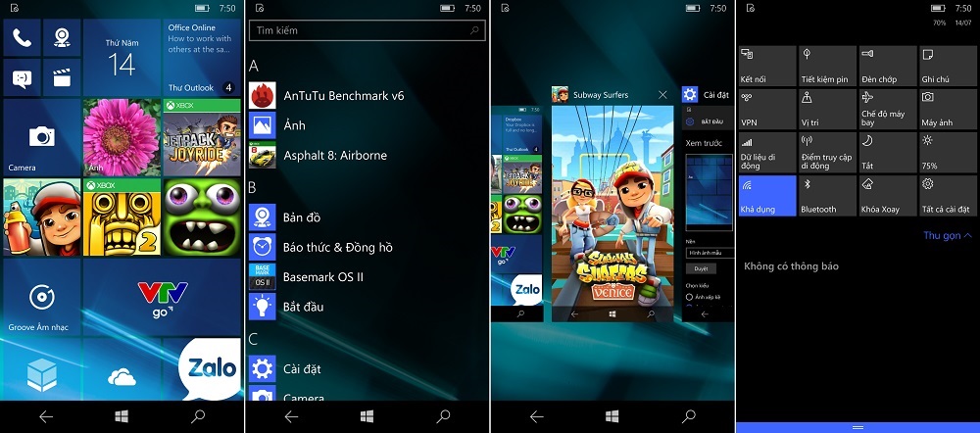
Task: Launch the Temple Run 2 tile
Action: point(122,217)
